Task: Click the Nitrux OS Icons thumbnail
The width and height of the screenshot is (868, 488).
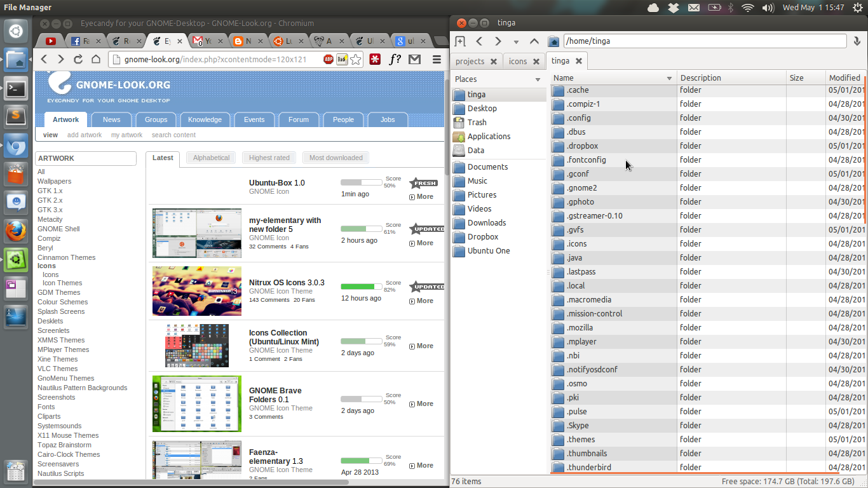Action: (x=197, y=291)
